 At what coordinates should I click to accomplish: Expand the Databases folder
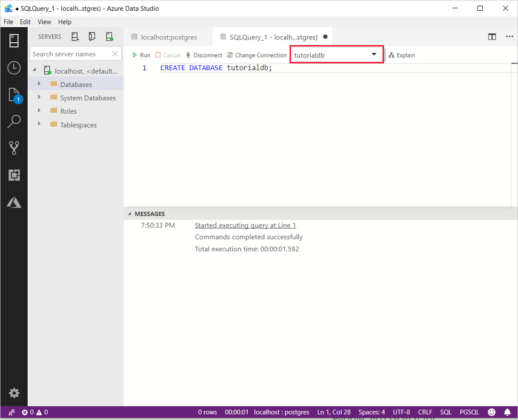point(39,84)
